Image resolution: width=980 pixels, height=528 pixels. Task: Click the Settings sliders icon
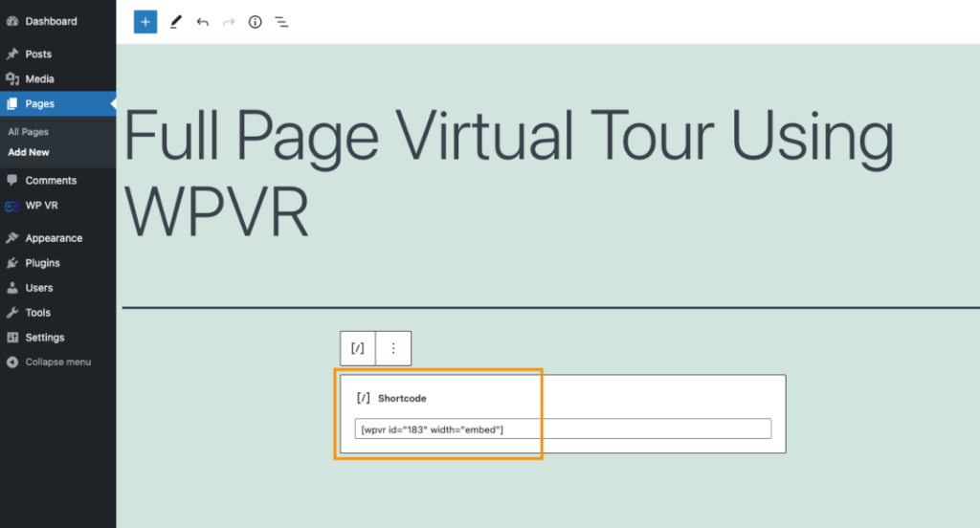tap(12, 338)
